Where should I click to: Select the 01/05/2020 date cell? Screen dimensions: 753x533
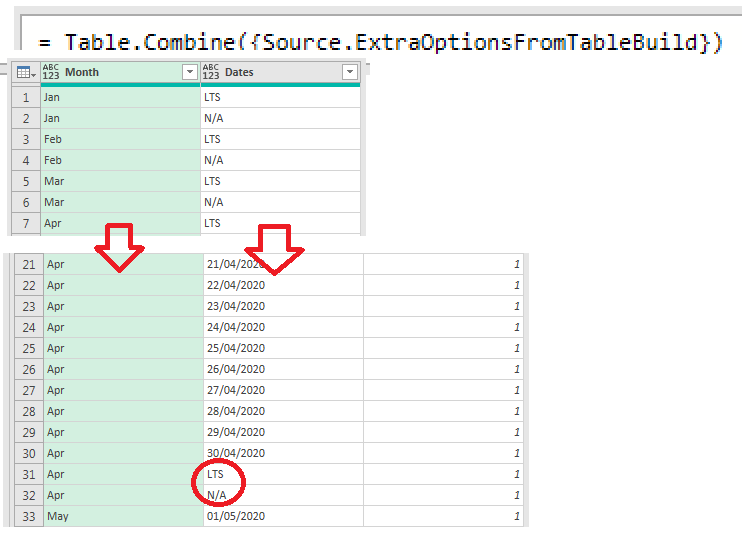pos(236,516)
